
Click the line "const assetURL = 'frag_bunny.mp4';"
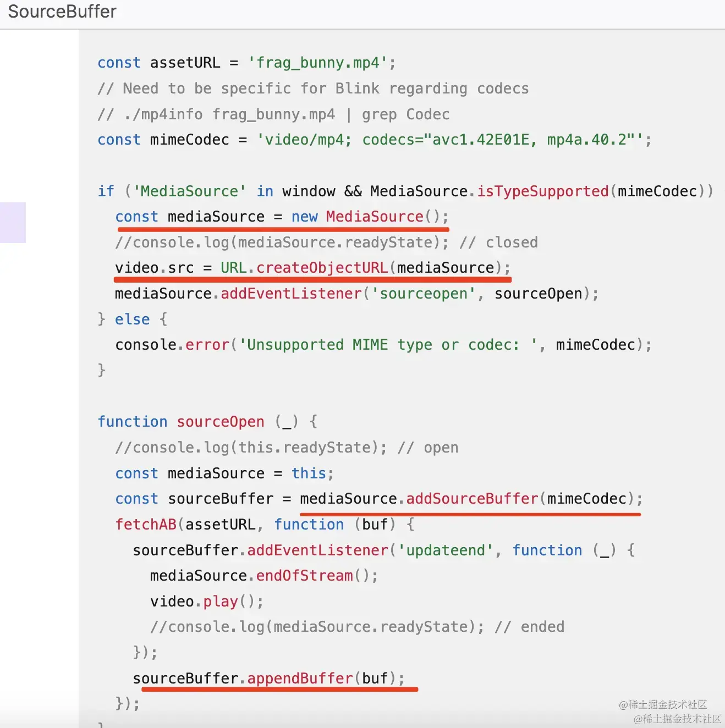click(246, 63)
